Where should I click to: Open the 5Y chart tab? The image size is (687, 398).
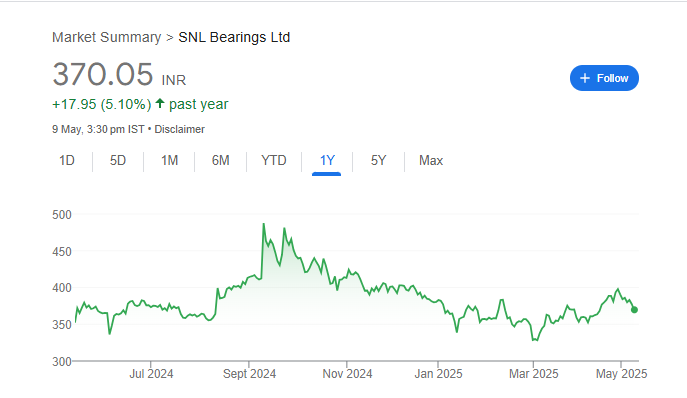pyautogui.click(x=379, y=160)
